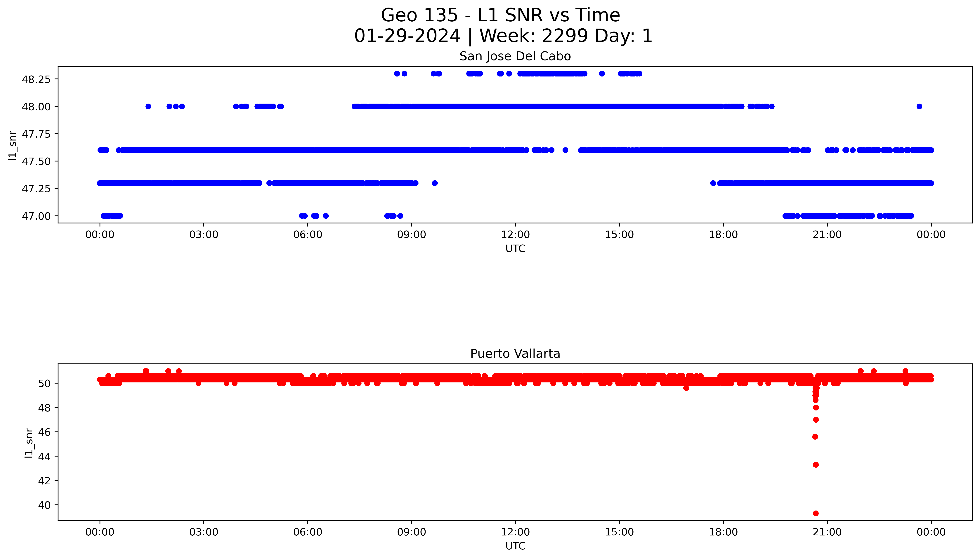Click the 42 y-axis tick in Puerto Vallarta plot
Screen dimensions: 980x559
pyautogui.click(x=45, y=481)
